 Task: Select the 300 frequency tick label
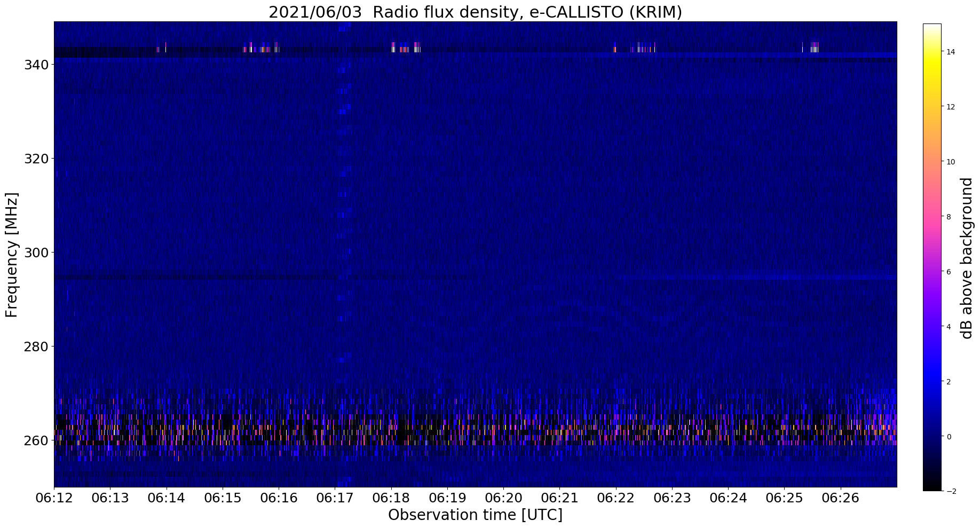tap(36, 253)
